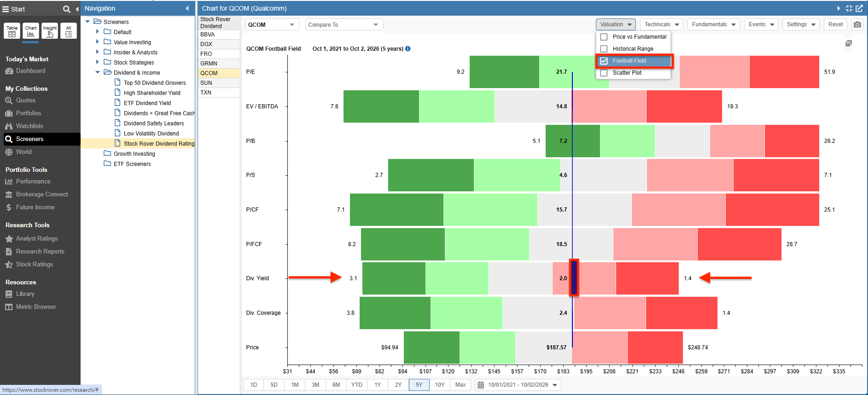Image resolution: width=868 pixels, height=395 pixels.
Task: Open the Table view icon
Action: click(12, 31)
